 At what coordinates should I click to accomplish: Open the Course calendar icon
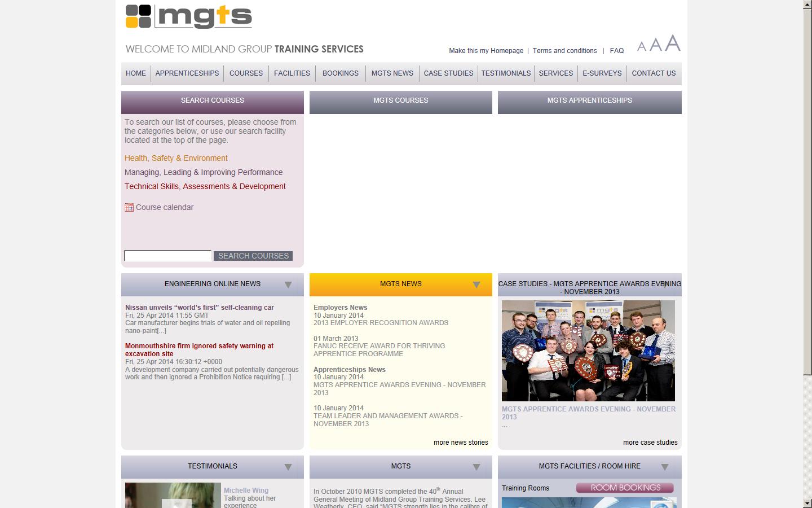tap(129, 207)
